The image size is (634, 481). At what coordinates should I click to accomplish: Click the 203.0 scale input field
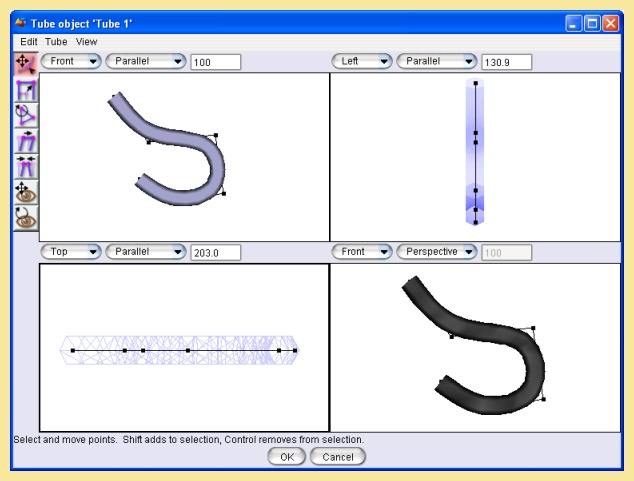click(x=215, y=252)
